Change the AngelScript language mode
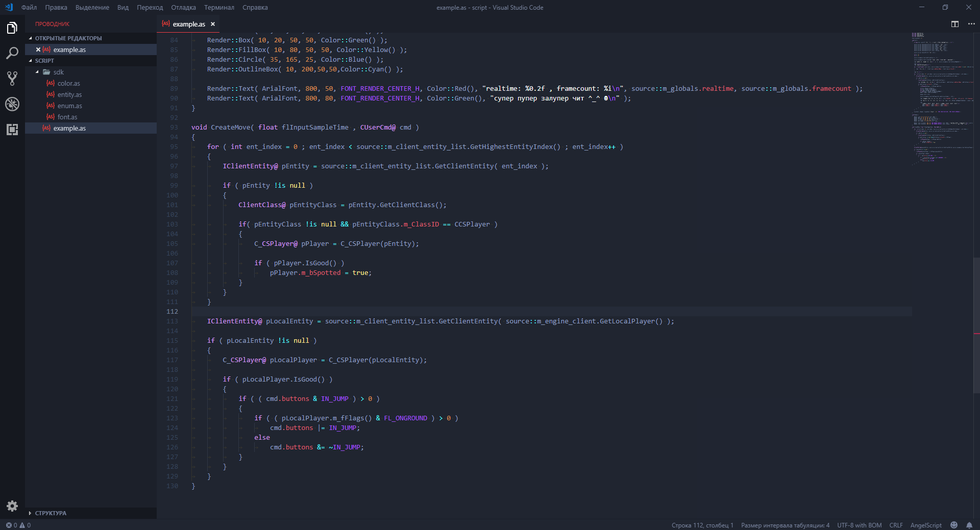This screenshot has width=980, height=530. pyautogui.click(x=926, y=525)
